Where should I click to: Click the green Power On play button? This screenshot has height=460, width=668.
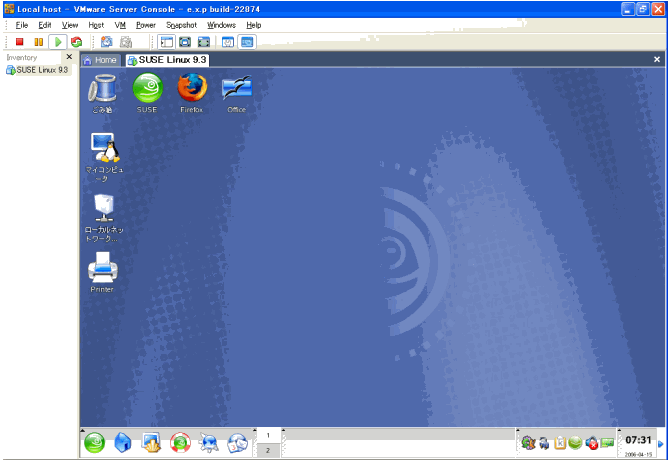[x=57, y=42]
